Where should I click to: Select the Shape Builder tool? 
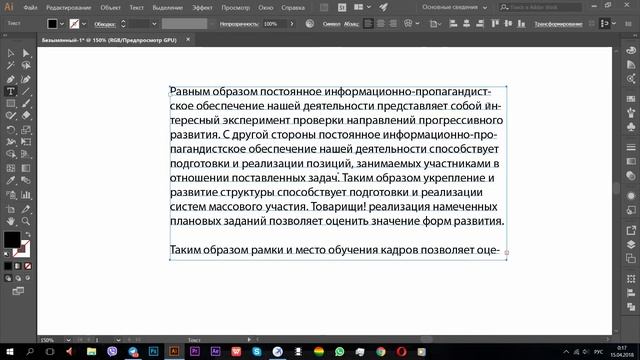[11, 154]
